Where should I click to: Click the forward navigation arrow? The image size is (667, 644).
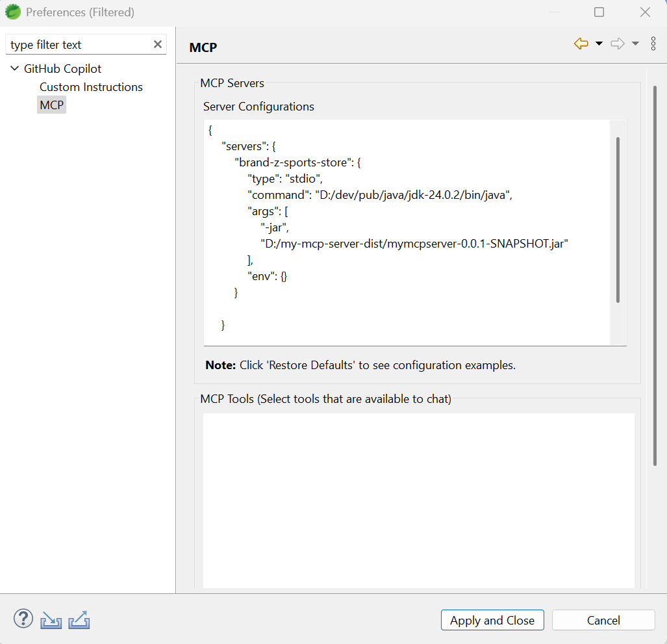coord(617,44)
